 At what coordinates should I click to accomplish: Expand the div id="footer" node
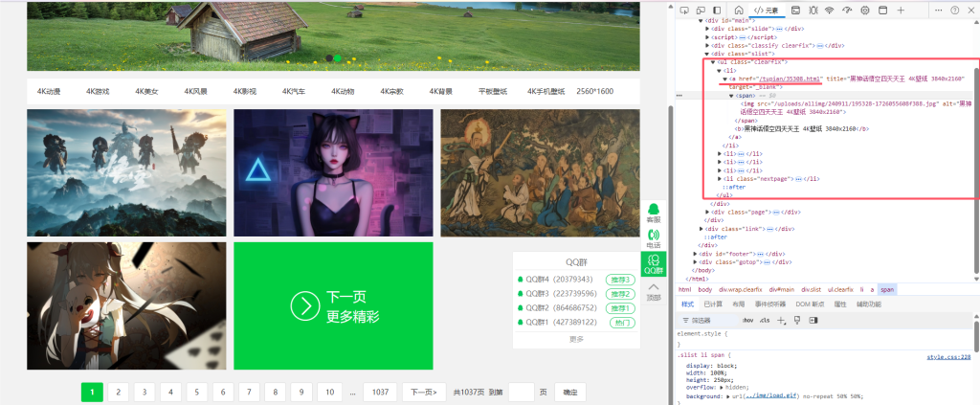pyautogui.click(x=695, y=254)
